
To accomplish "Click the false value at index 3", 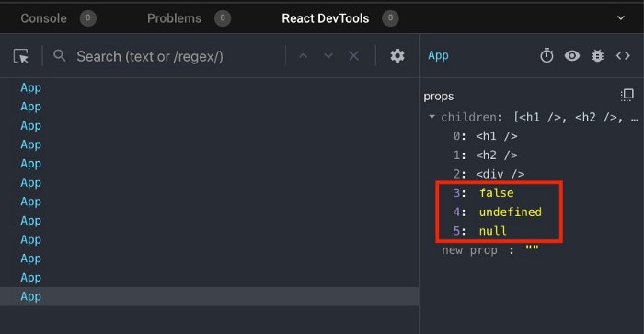I will pyautogui.click(x=497, y=192).
